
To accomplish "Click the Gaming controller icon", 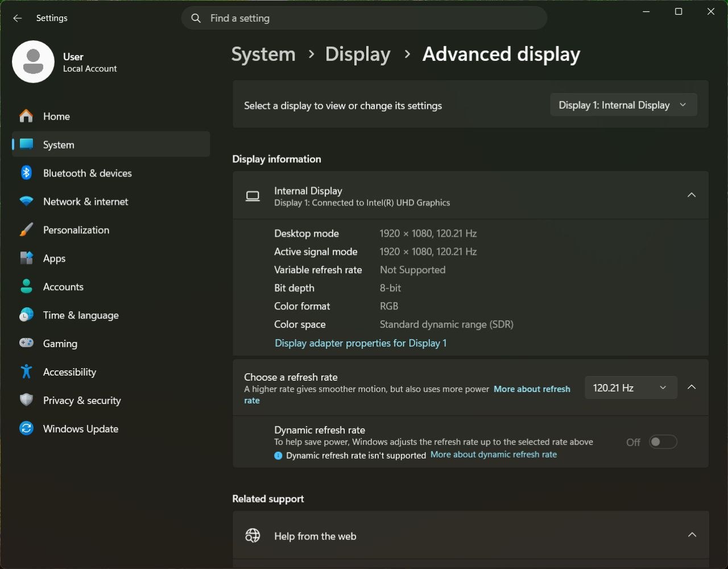I will (26, 343).
